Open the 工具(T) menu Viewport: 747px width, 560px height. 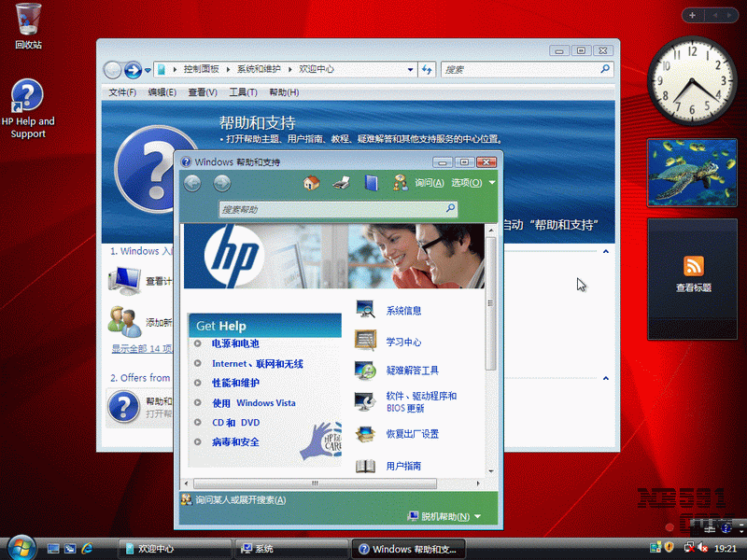[x=243, y=92]
